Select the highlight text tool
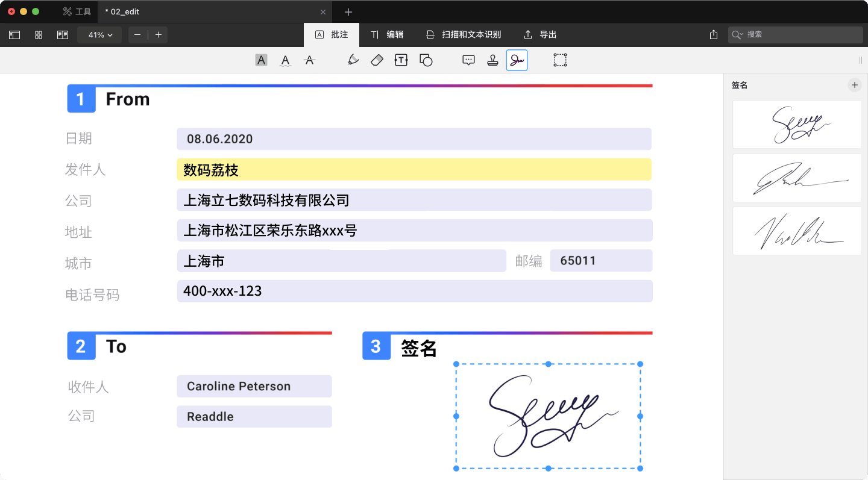This screenshot has height=480, width=868. click(x=261, y=60)
